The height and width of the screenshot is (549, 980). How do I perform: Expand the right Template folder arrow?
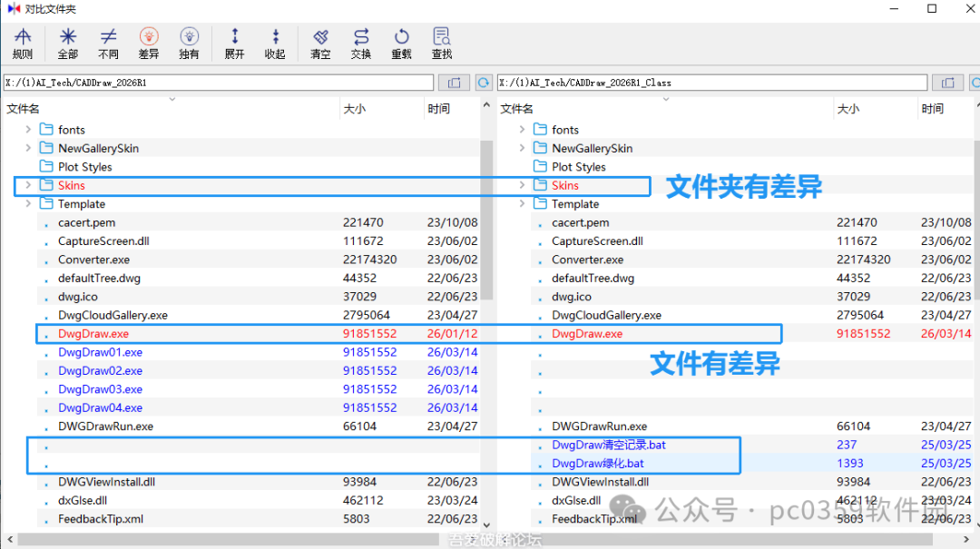click(x=522, y=204)
